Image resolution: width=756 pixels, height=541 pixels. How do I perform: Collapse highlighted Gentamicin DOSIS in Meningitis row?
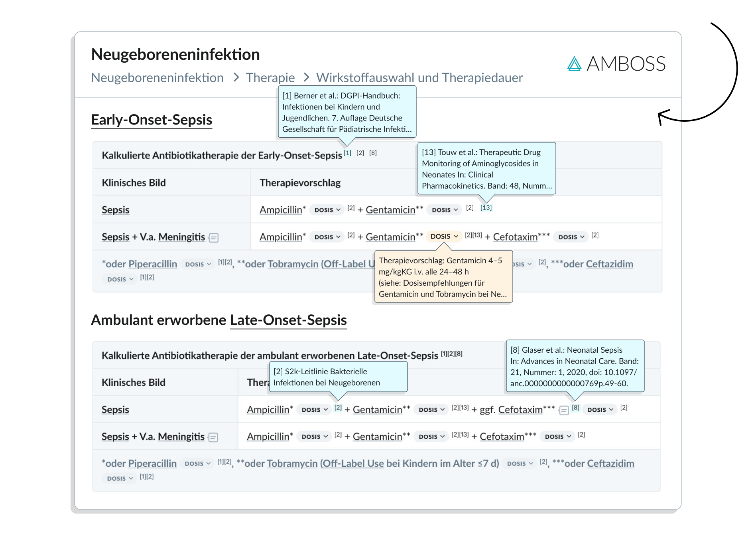[x=444, y=237]
